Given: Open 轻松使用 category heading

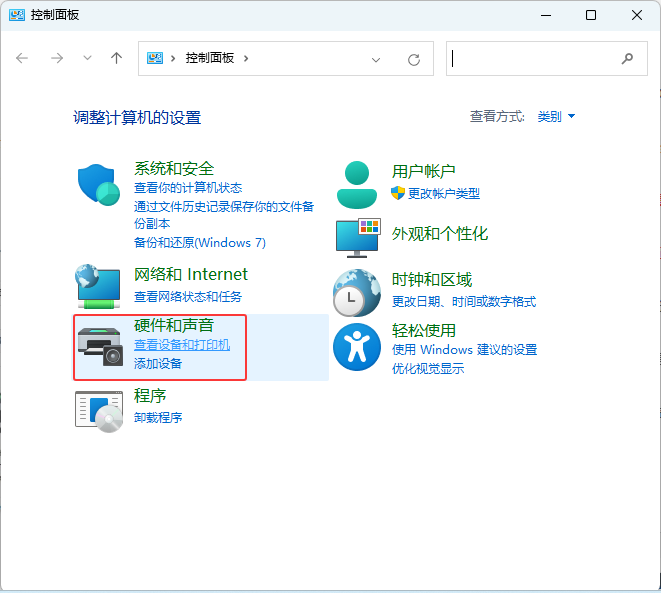Looking at the screenshot, I should point(423,330).
